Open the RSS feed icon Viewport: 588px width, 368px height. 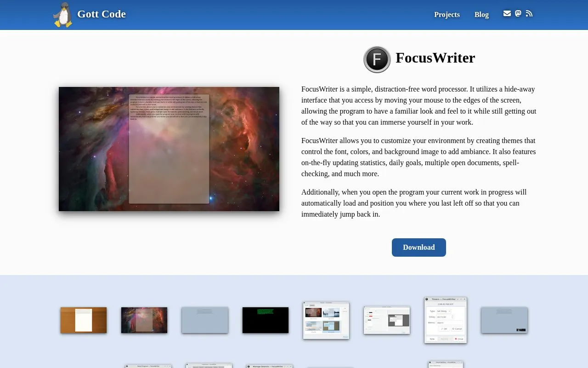tap(529, 13)
